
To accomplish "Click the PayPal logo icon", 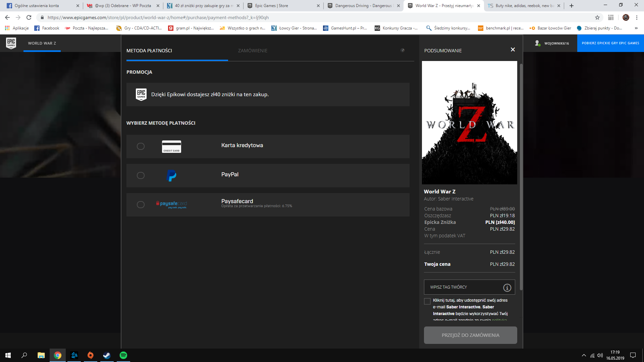I will [x=171, y=176].
